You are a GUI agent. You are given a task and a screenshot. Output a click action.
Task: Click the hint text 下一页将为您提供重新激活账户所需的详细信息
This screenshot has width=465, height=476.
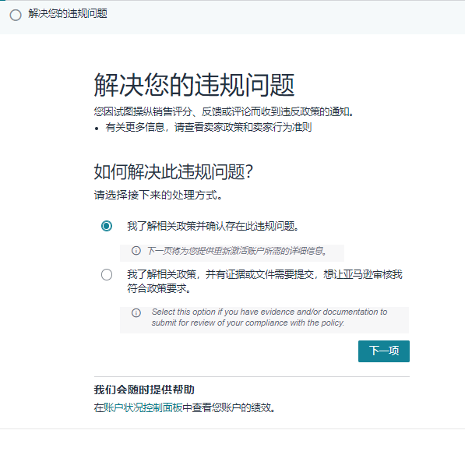tap(237, 251)
